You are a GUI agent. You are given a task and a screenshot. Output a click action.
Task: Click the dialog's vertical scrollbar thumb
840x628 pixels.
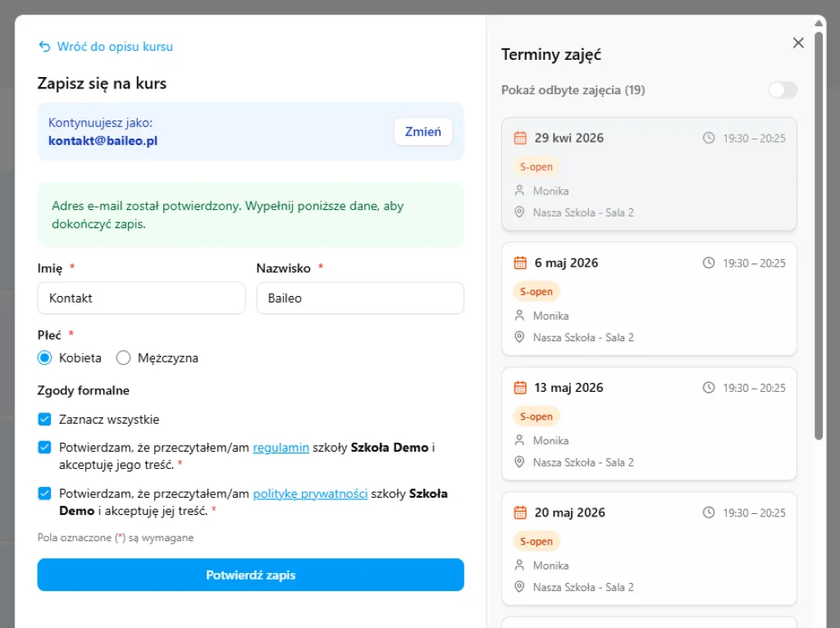tap(819, 235)
